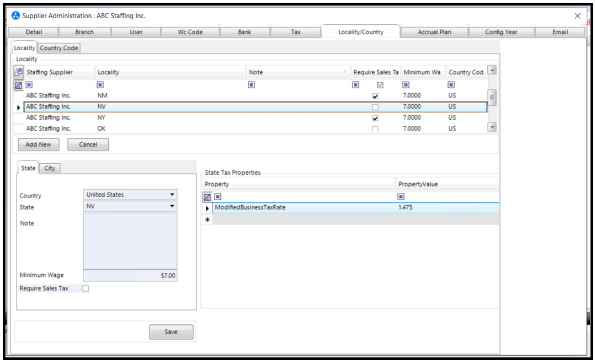
Task: Open the field chooser in Locality grid
Action: 18,72
